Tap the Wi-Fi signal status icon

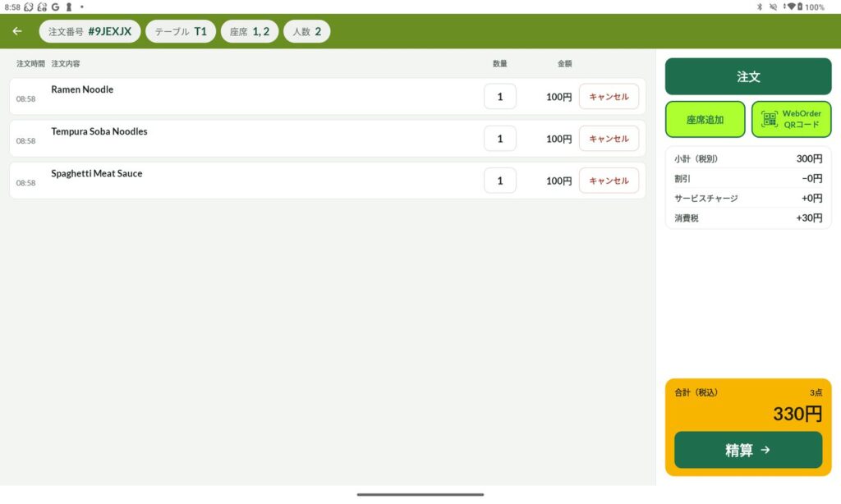tap(791, 7)
